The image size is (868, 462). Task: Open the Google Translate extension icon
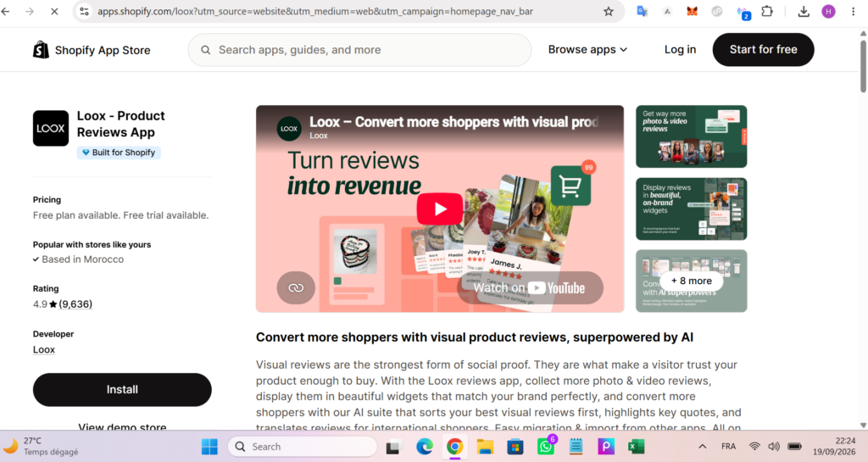[x=643, y=11]
